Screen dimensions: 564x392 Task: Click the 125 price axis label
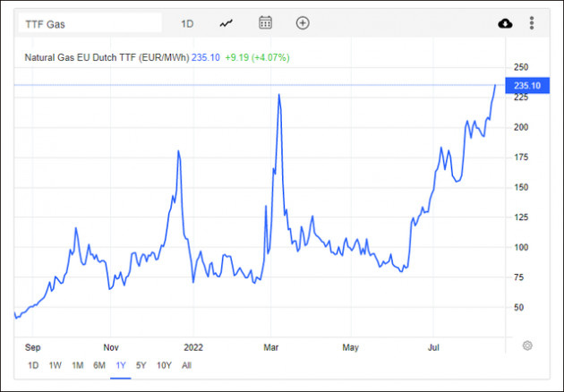[x=521, y=217]
